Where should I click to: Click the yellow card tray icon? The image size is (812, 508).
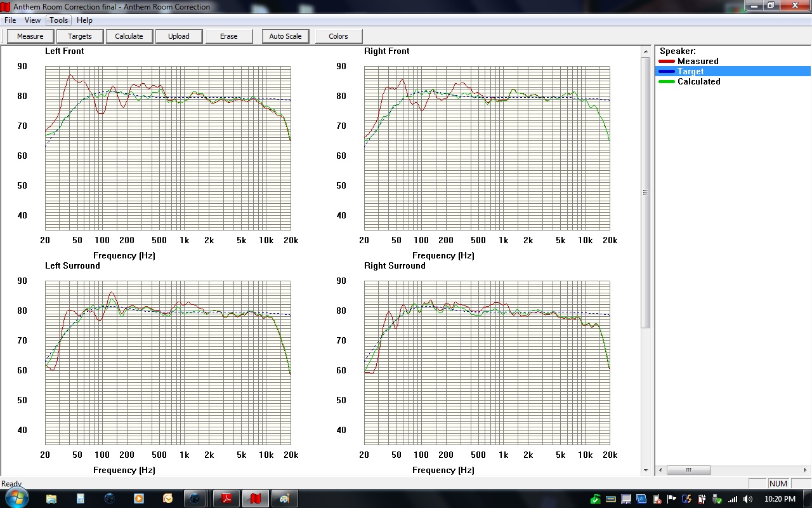click(x=611, y=499)
